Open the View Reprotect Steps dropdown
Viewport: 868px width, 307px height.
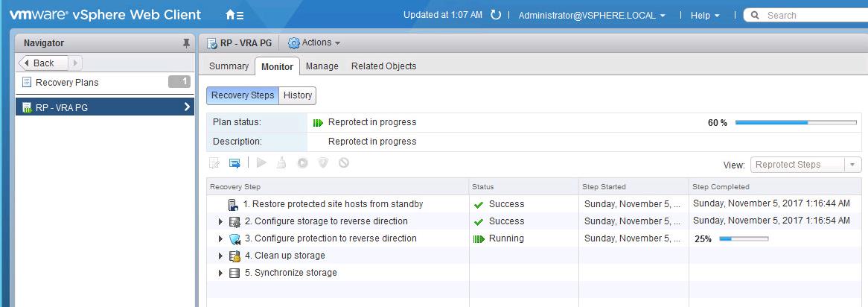point(806,165)
